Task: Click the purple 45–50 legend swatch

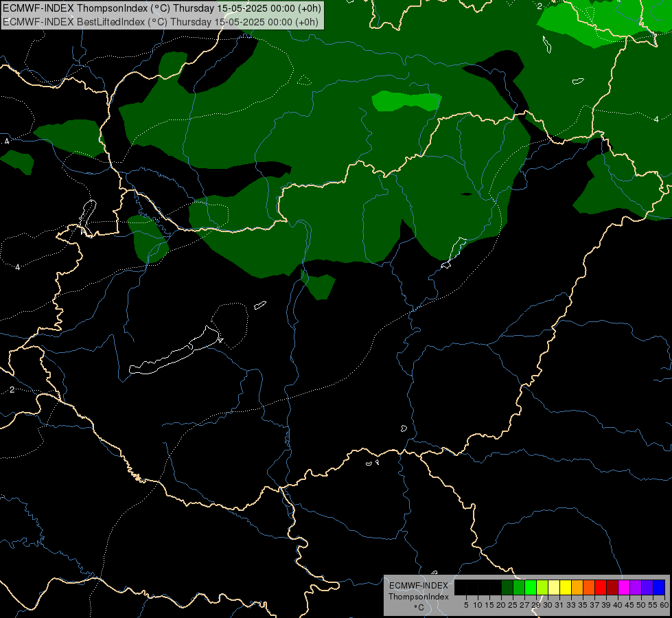Action: tap(636, 587)
